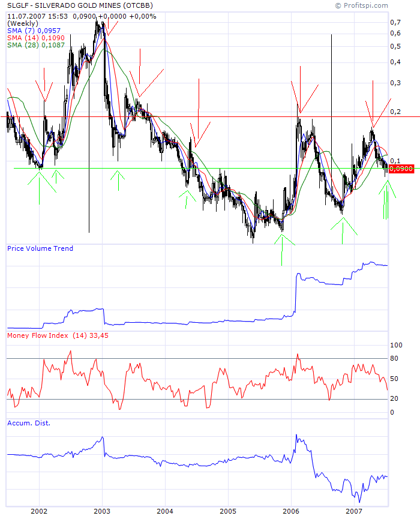Image resolution: width=420 pixels, height=525 pixels.
Task: Select the Price Volume Trend panel label
Action: tap(40, 248)
